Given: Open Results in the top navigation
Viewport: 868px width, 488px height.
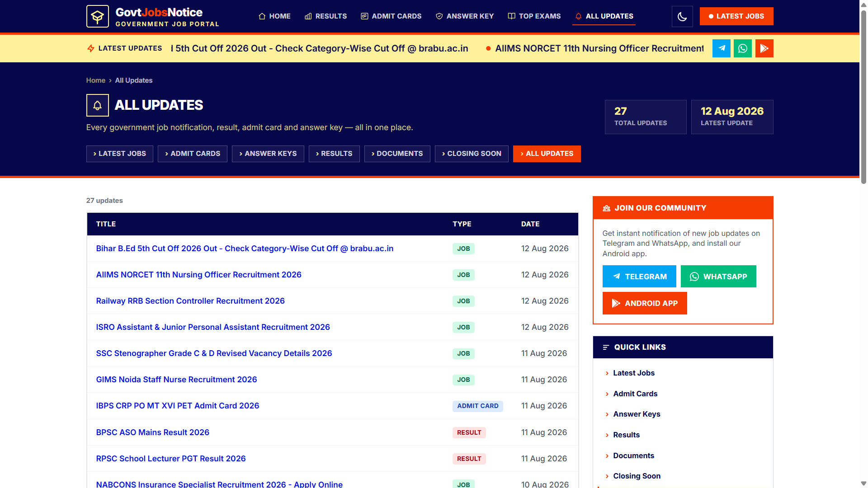Looking at the screenshot, I should 325,16.
